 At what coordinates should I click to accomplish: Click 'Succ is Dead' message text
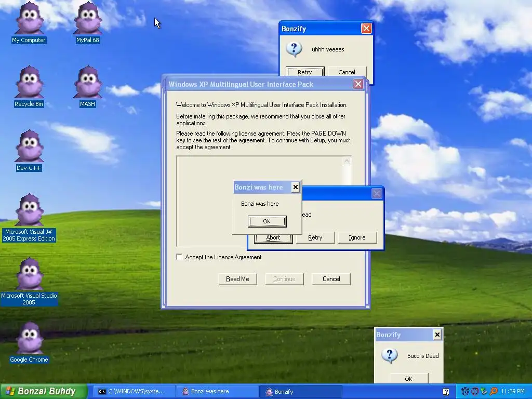(423, 355)
